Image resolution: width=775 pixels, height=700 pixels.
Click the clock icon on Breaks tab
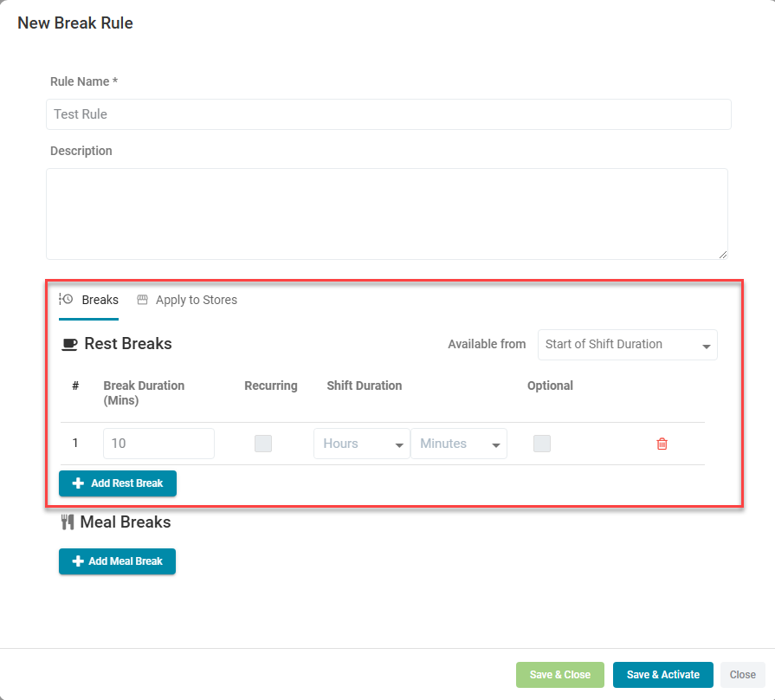[x=66, y=300]
